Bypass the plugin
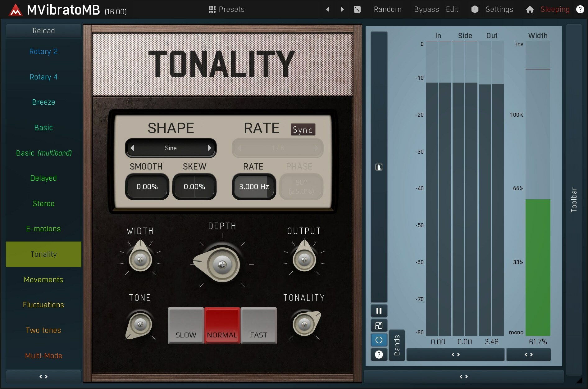The image size is (588, 389). [x=426, y=9]
